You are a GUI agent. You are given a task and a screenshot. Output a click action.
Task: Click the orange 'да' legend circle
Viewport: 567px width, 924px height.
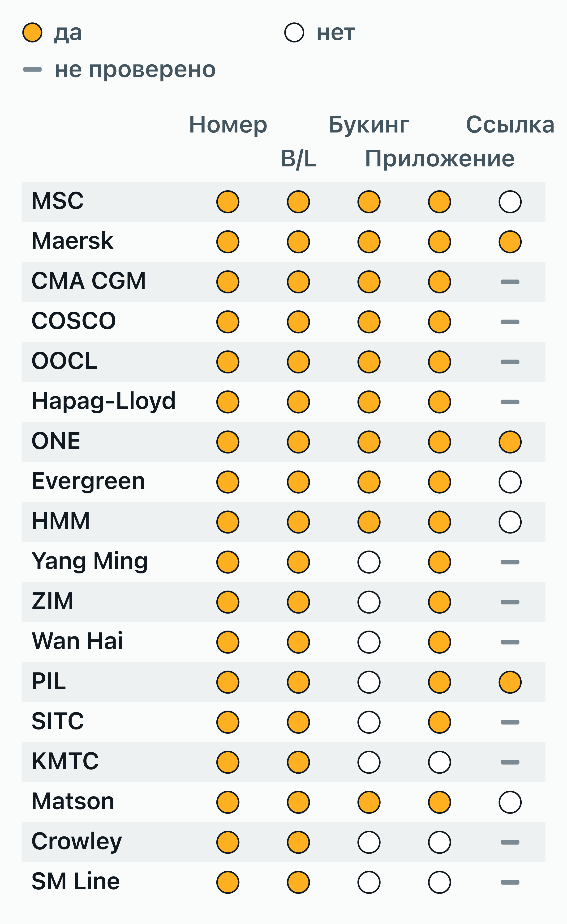pyautogui.click(x=32, y=33)
